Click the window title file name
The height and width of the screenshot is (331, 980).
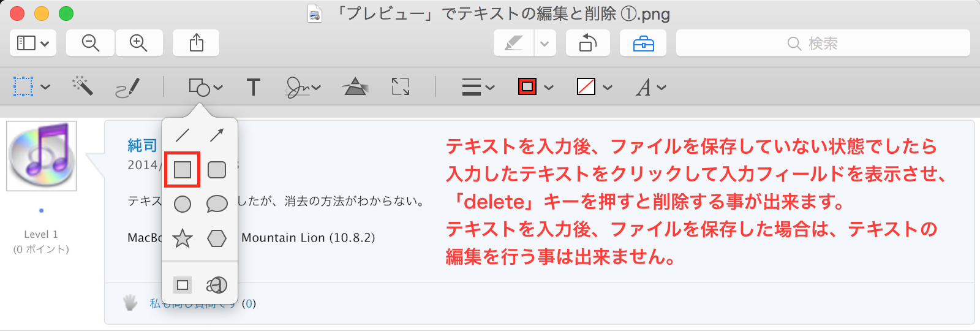point(502,13)
